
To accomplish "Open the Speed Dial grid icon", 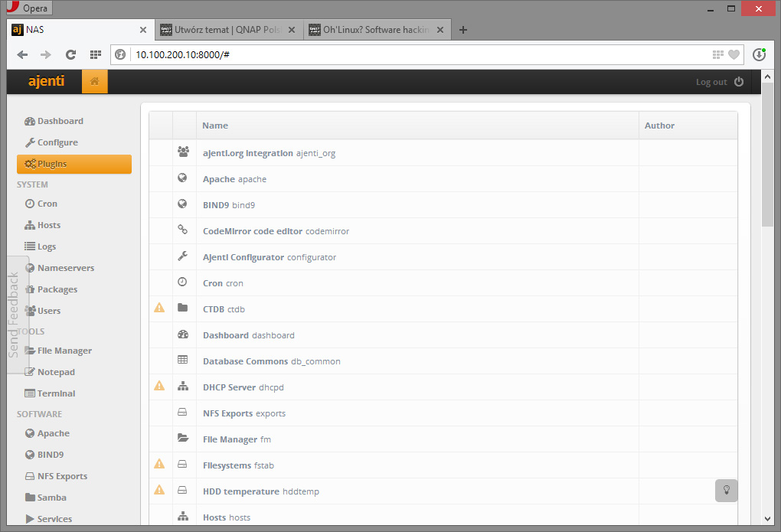I will [x=96, y=55].
